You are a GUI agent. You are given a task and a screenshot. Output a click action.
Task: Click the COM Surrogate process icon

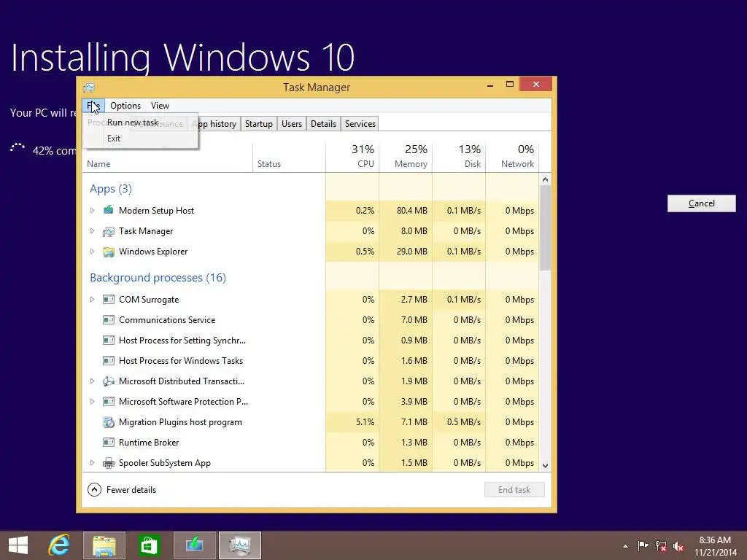[109, 300]
